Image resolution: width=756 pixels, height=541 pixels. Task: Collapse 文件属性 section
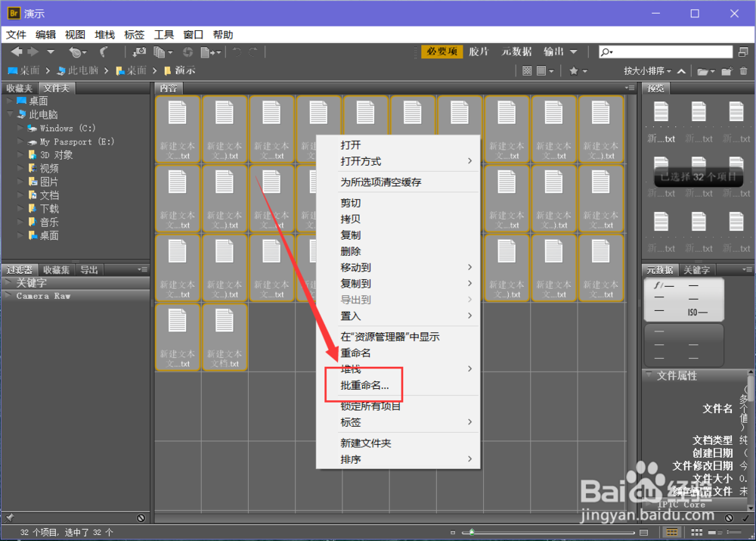649,375
